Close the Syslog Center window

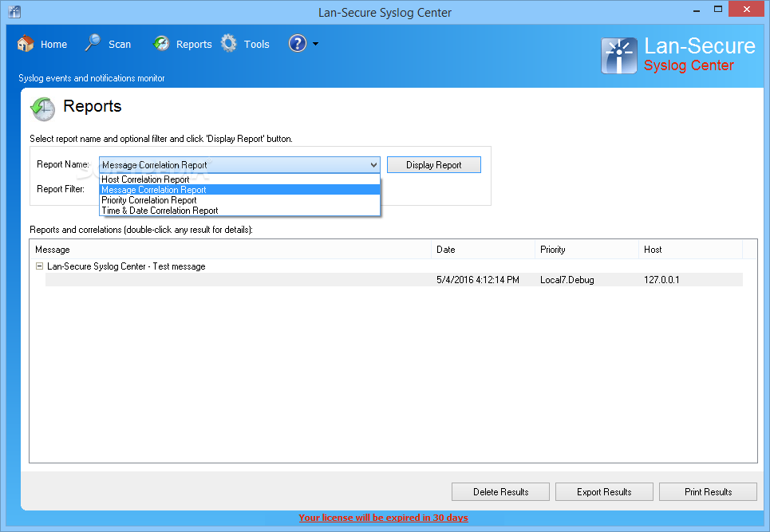click(x=746, y=10)
